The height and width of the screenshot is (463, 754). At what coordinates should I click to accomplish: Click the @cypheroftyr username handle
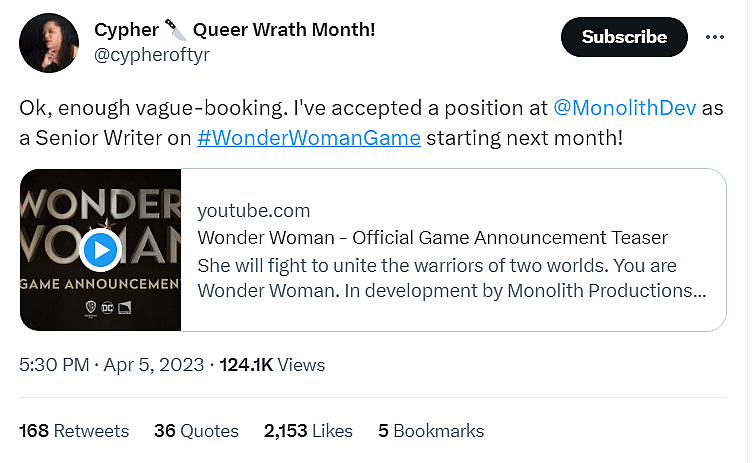coord(150,54)
